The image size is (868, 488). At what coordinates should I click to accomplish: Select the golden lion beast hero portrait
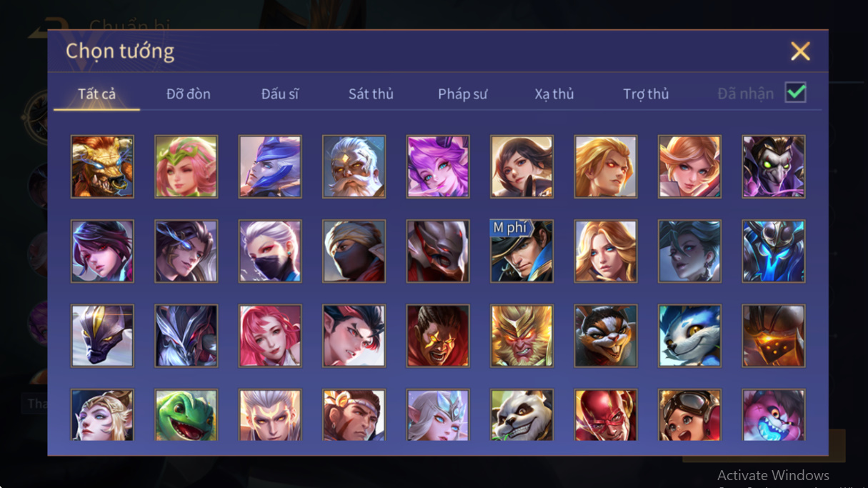[102, 166]
